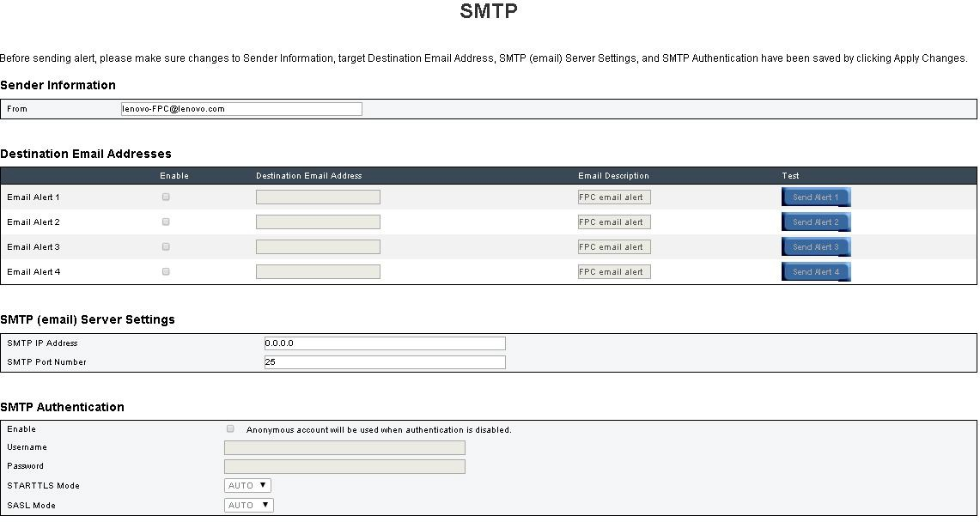Focus Email Alert 3 destination address field
The image size is (980, 522).
[x=318, y=247]
